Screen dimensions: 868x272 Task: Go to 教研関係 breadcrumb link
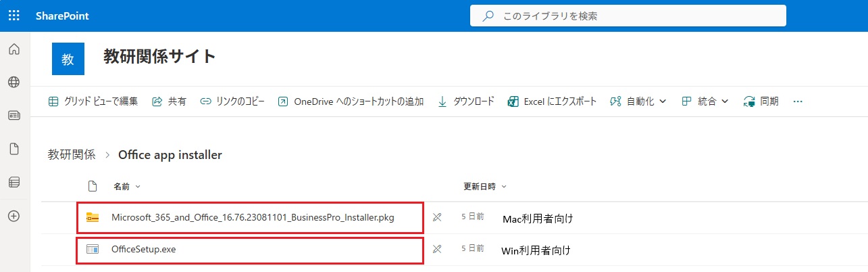click(71, 155)
